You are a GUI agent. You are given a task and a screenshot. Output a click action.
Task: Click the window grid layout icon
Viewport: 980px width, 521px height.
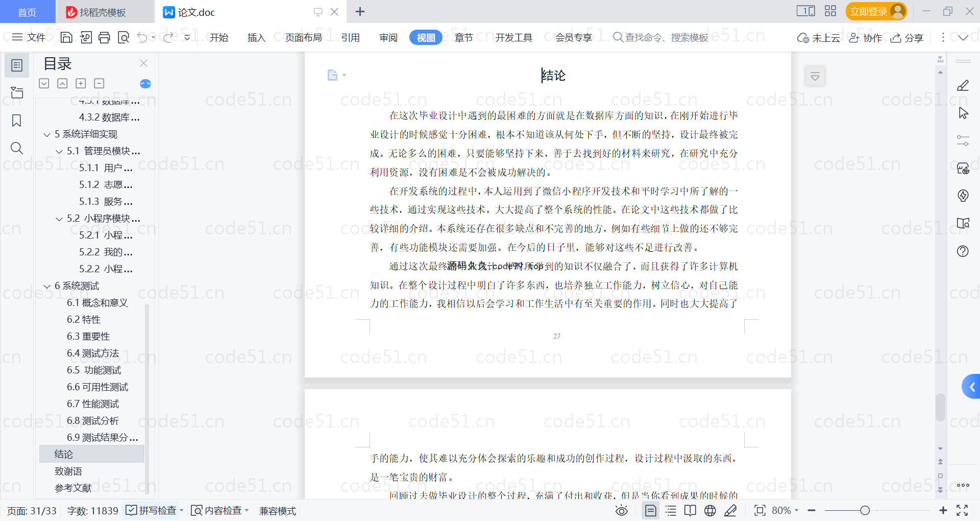830,11
